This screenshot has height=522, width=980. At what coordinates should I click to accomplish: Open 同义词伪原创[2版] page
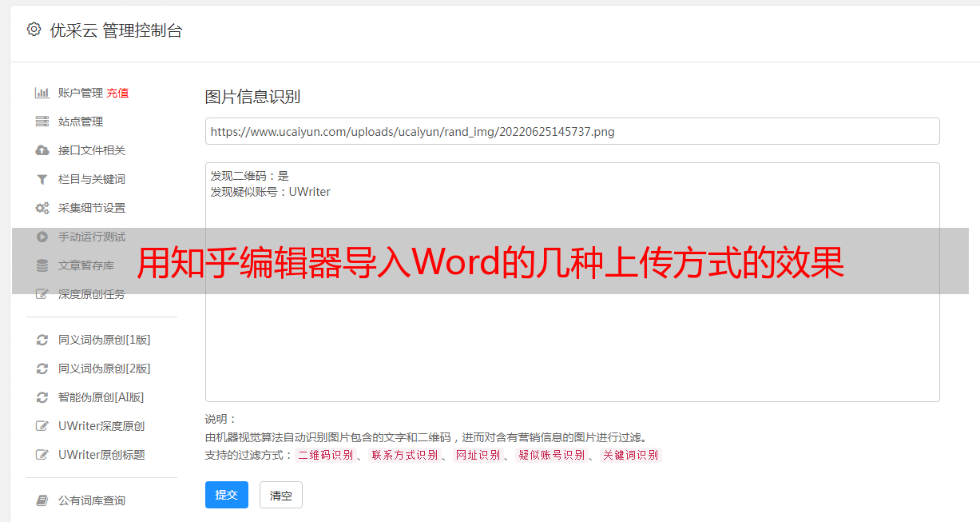(x=105, y=369)
